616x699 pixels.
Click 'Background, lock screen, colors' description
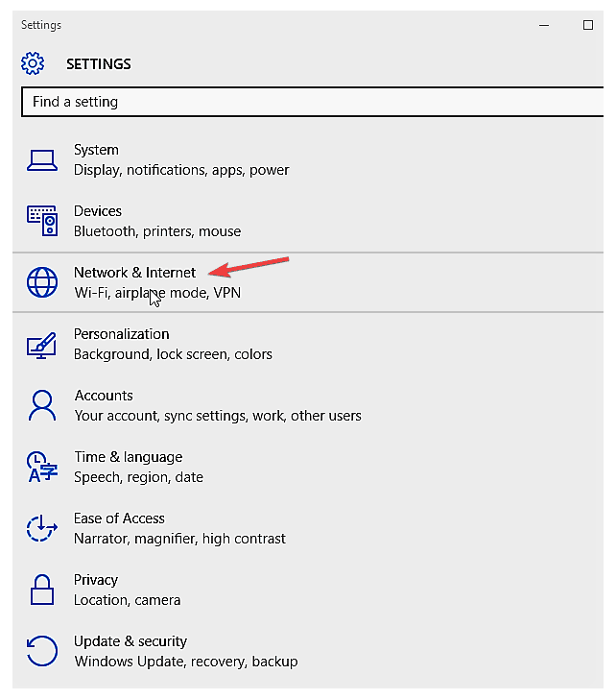[173, 354]
